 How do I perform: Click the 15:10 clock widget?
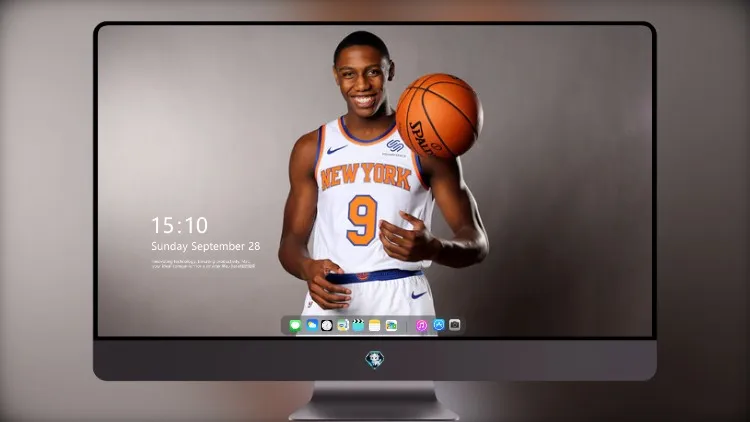(x=179, y=225)
